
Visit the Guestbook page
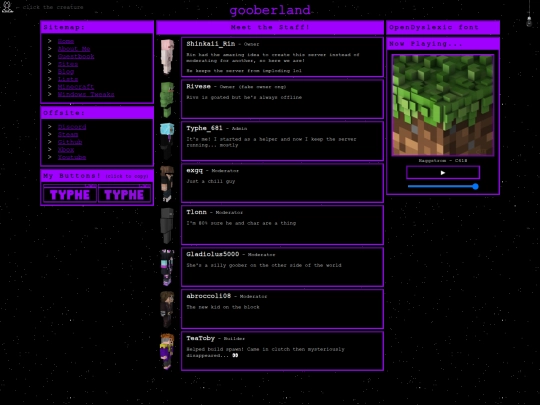pos(76,56)
